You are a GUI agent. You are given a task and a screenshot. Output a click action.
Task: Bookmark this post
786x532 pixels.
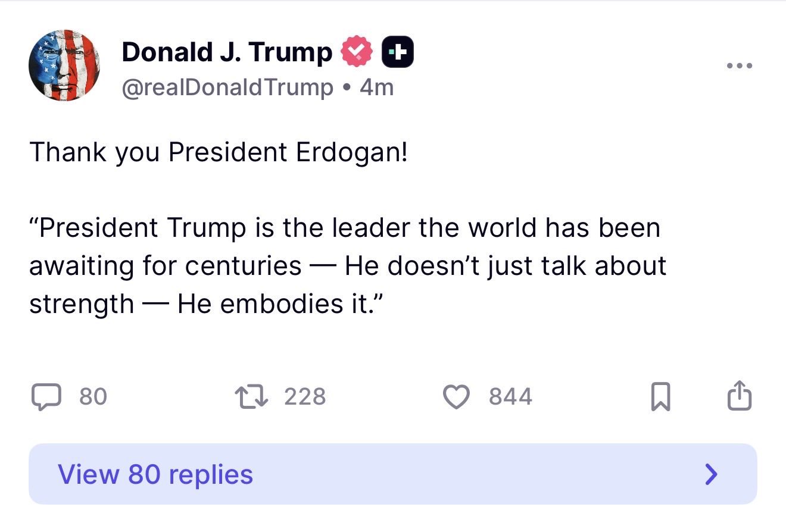(x=661, y=397)
